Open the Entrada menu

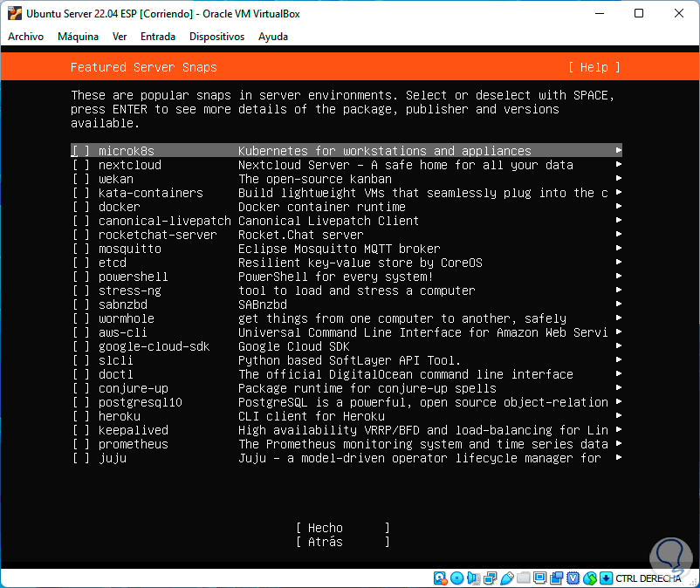click(x=158, y=37)
